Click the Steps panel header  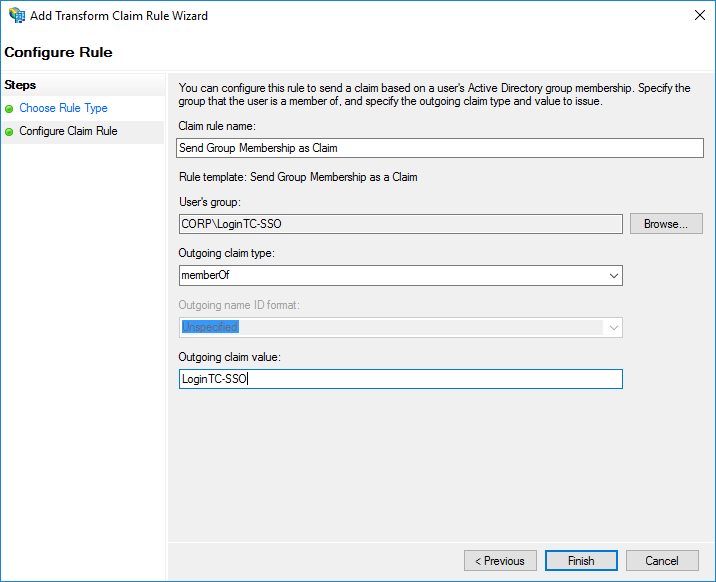click(20, 85)
